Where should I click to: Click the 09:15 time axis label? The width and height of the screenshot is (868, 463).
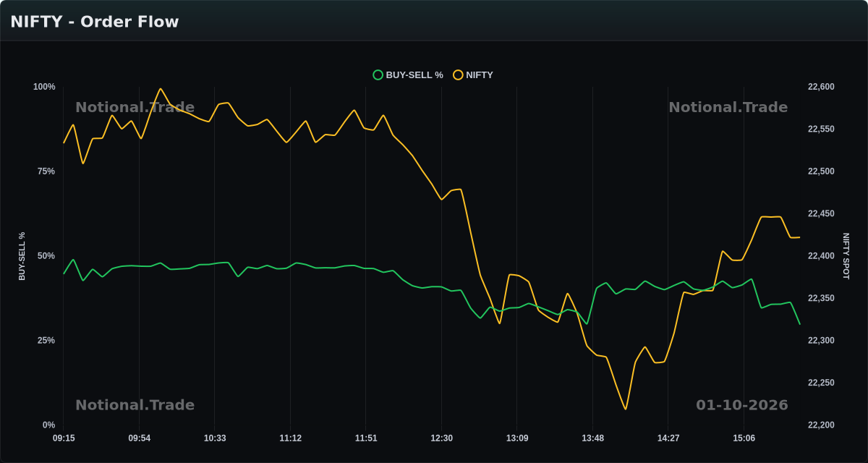click(64, 438)
